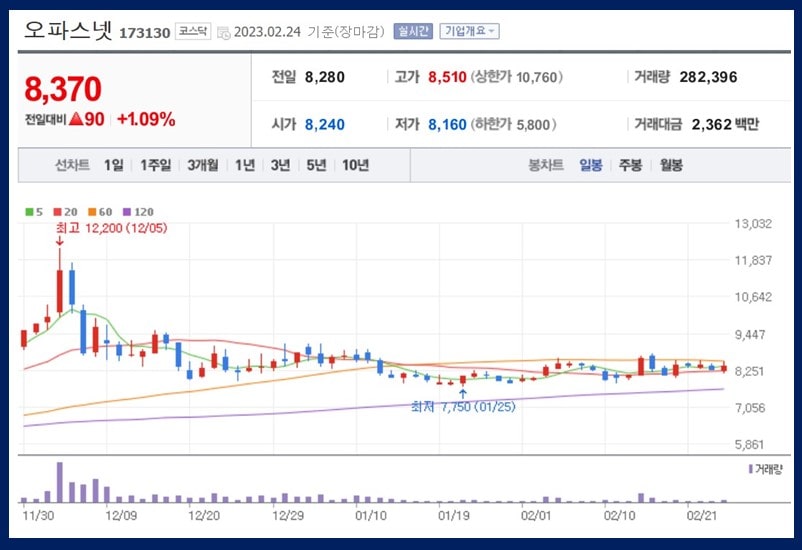Click the stock name 오파스넷
The height and width of the screenshot is (550, 802).
tap(68, 30)
